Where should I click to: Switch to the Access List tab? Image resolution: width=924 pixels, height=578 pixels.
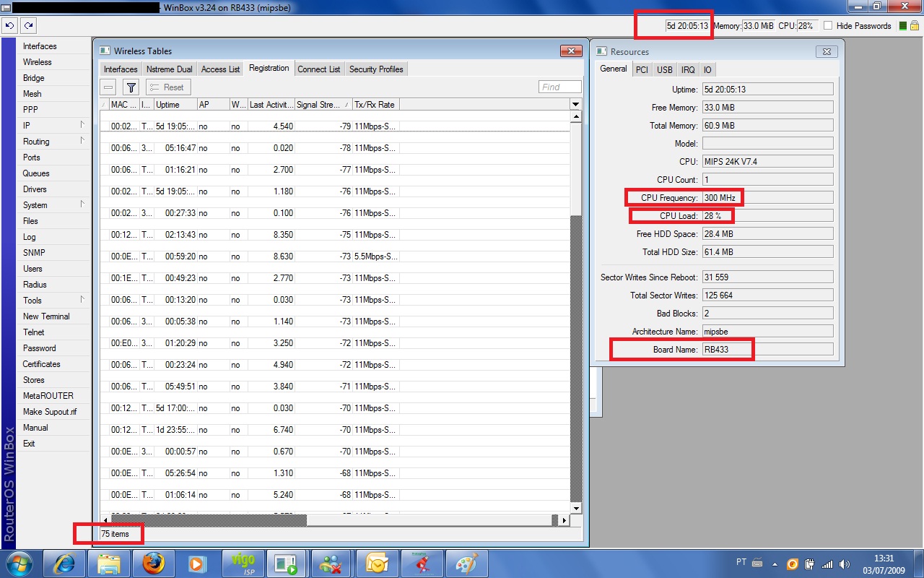[x=220, y=69]
